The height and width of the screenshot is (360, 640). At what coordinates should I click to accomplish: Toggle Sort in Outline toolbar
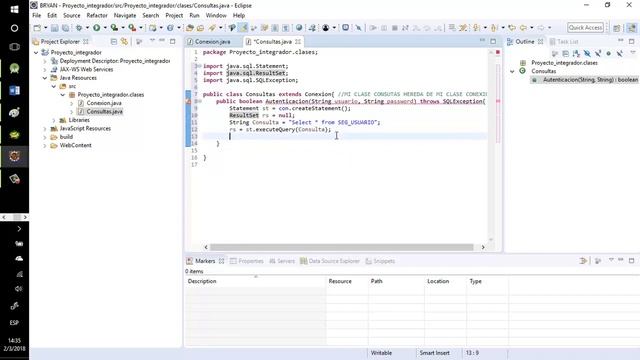576,53
